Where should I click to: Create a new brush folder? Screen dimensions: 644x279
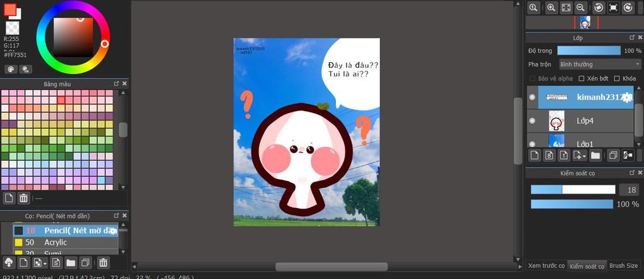[70, 262]
